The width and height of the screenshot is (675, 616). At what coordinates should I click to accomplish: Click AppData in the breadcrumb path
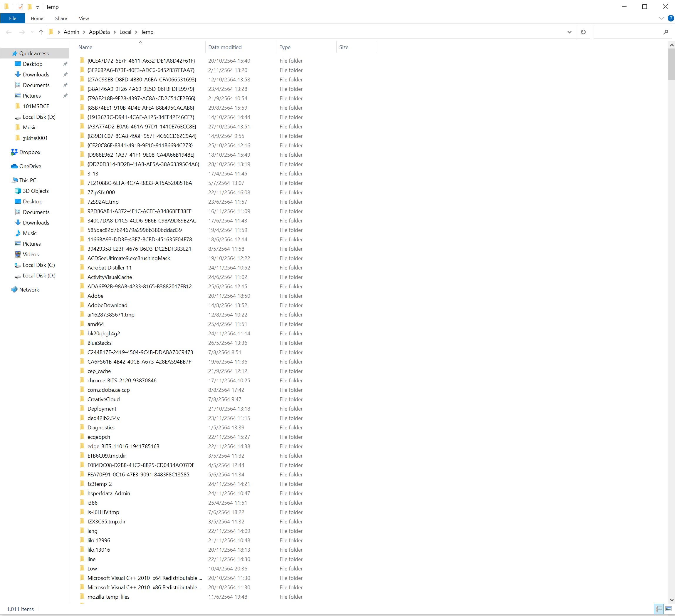99,32
